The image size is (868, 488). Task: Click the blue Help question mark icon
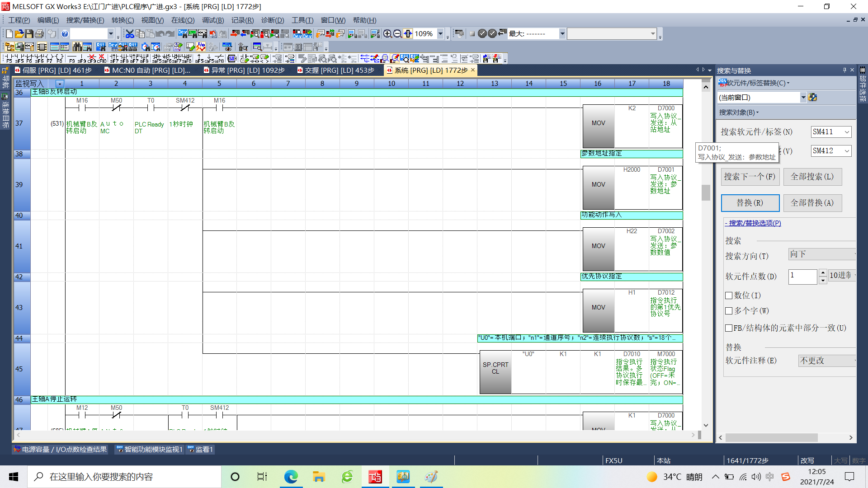65,34
